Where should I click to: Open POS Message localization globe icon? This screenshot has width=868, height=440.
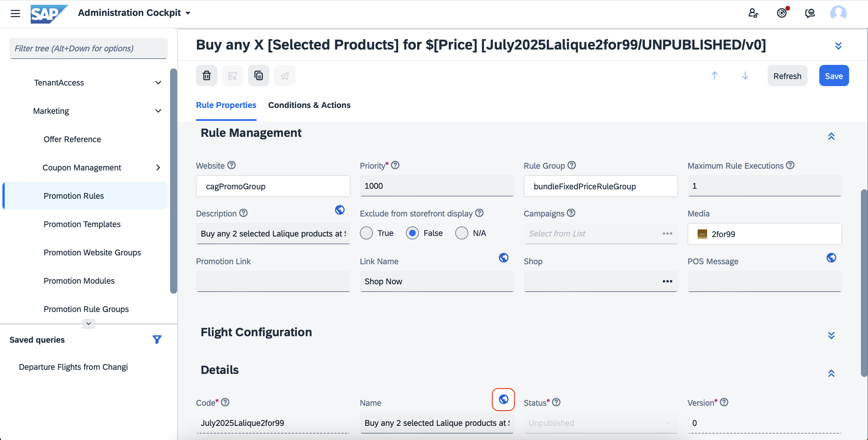[x=831, y=257]
